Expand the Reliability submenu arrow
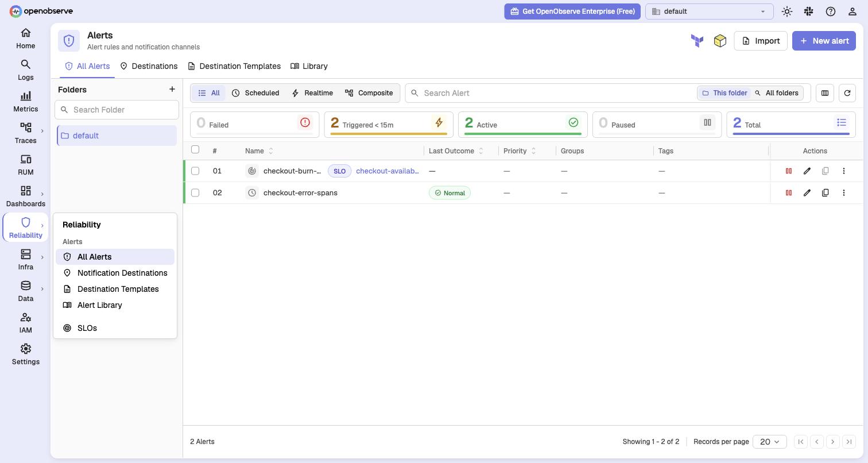Screen dimensions: 868x463 click(x=42, y=226)
